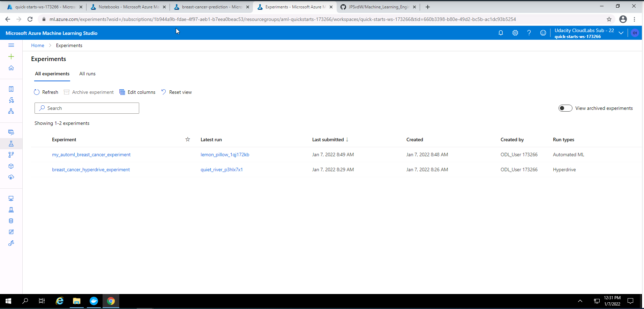The image size is (644, 309).
Task: Open the Chrome three-dot menu
Action: pos(635,19)
